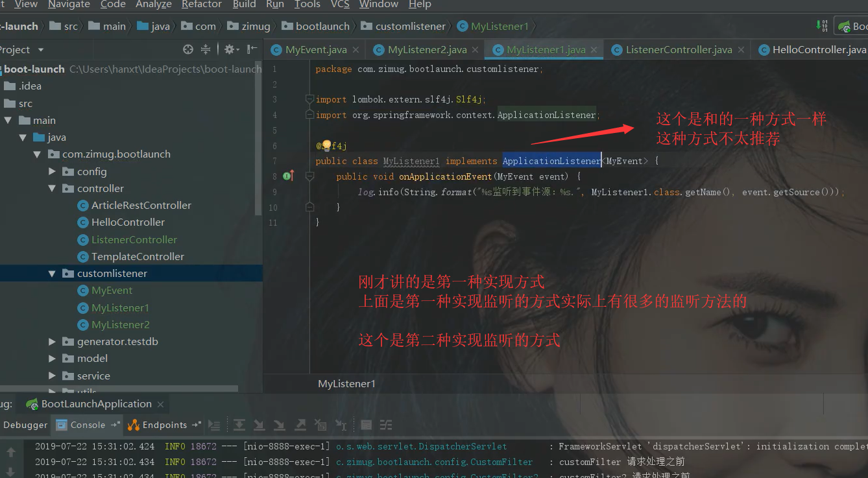Switch to ListenerController.java editor tab
868x478 pixels.
coord(679,50)
